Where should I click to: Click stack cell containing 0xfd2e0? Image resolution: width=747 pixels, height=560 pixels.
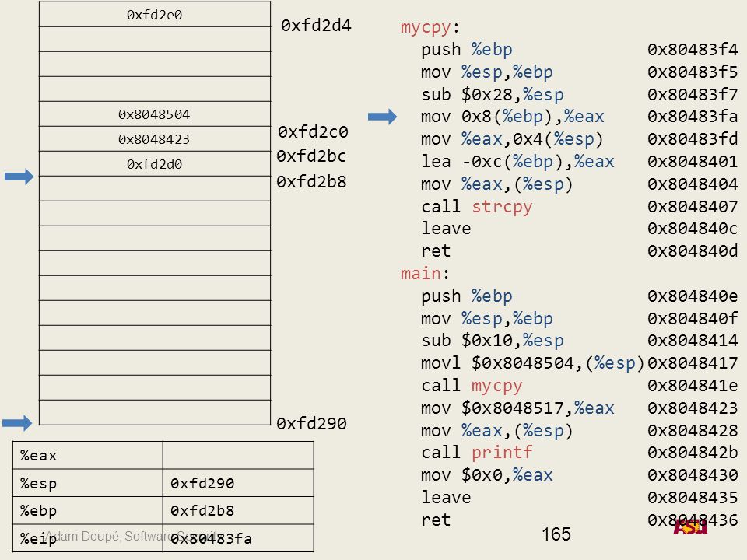point(155,14)
